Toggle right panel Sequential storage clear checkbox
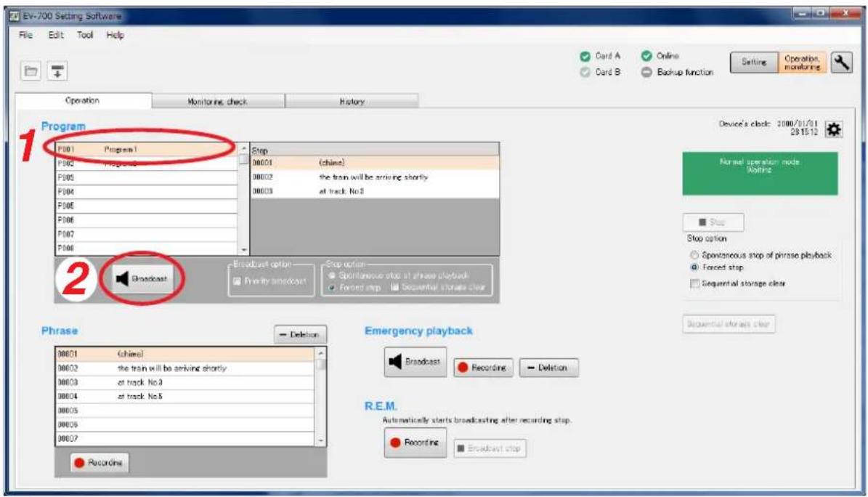 point(694,283)
